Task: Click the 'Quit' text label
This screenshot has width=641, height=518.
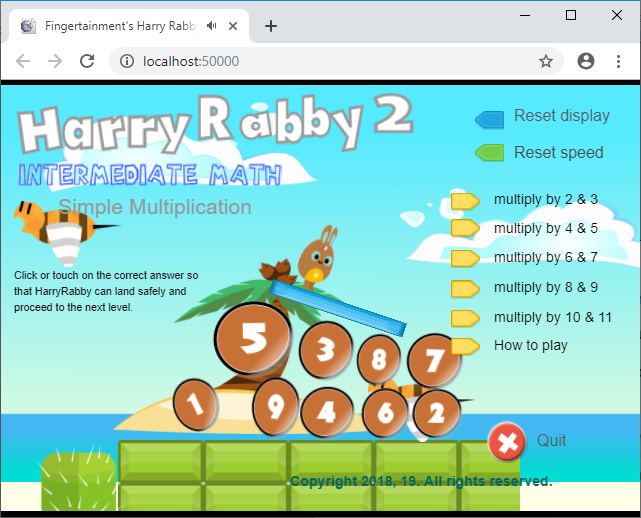Action: (x=551, y=441)
